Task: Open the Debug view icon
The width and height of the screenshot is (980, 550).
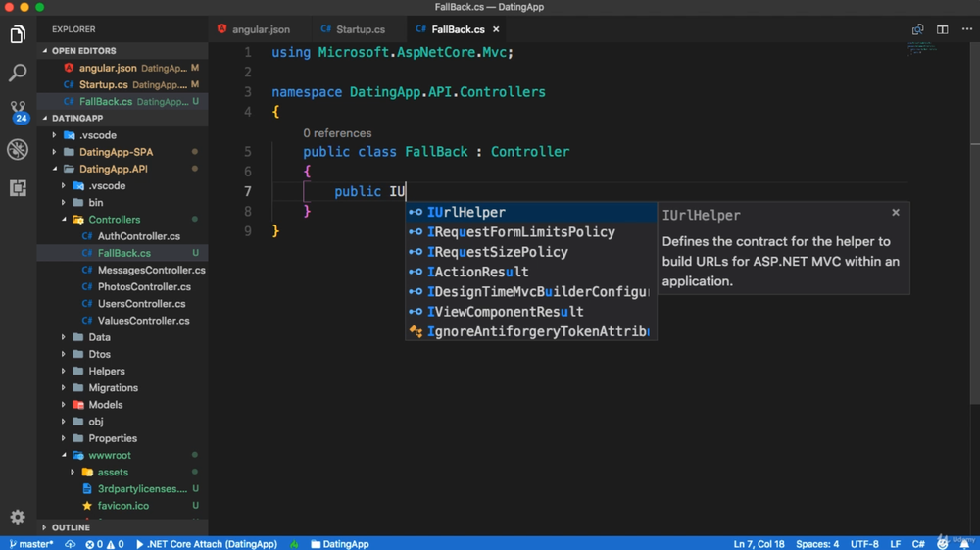Action: 18,149
